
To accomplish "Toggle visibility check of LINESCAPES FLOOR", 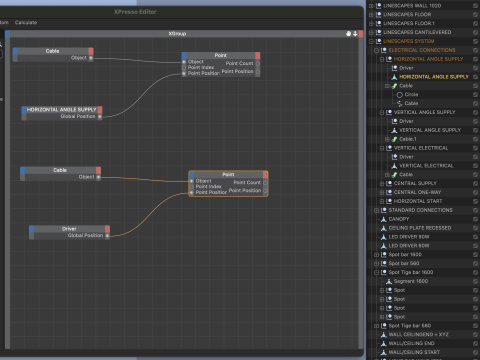I will pyautogui.click(x=475, y=15).
